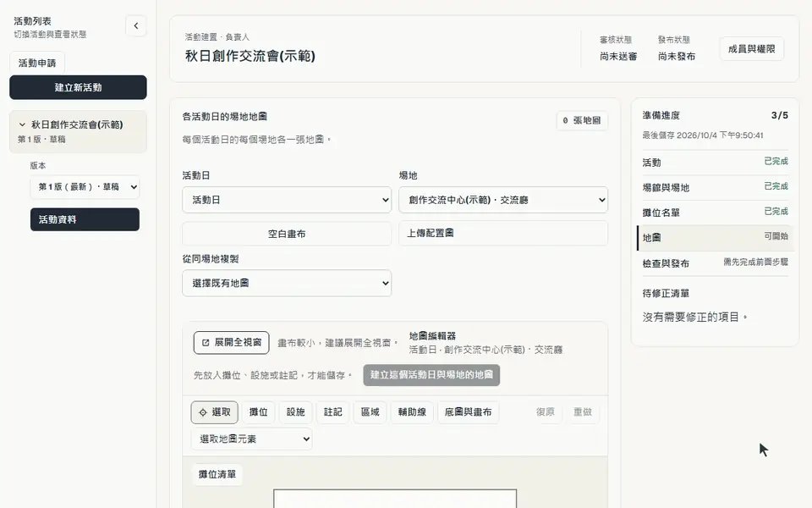Image resolution: width=812 pixels, height=508 pixels.
Task: Go to the 場館與場地 progress step
Action: [x=715, y=187]
